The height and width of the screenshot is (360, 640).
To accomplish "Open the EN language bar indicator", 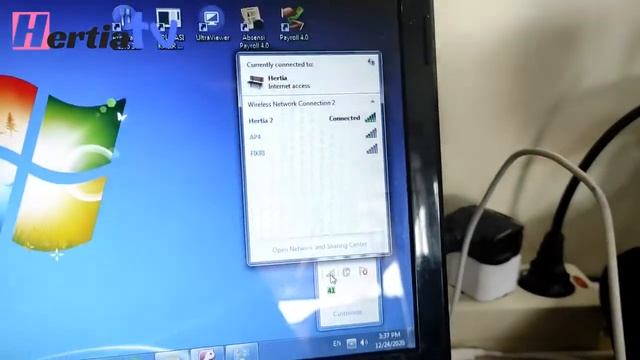I will [x=336, y=344].
